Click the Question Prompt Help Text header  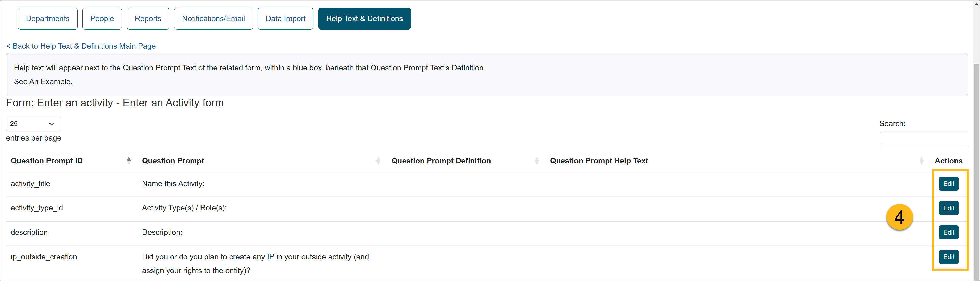599,161
